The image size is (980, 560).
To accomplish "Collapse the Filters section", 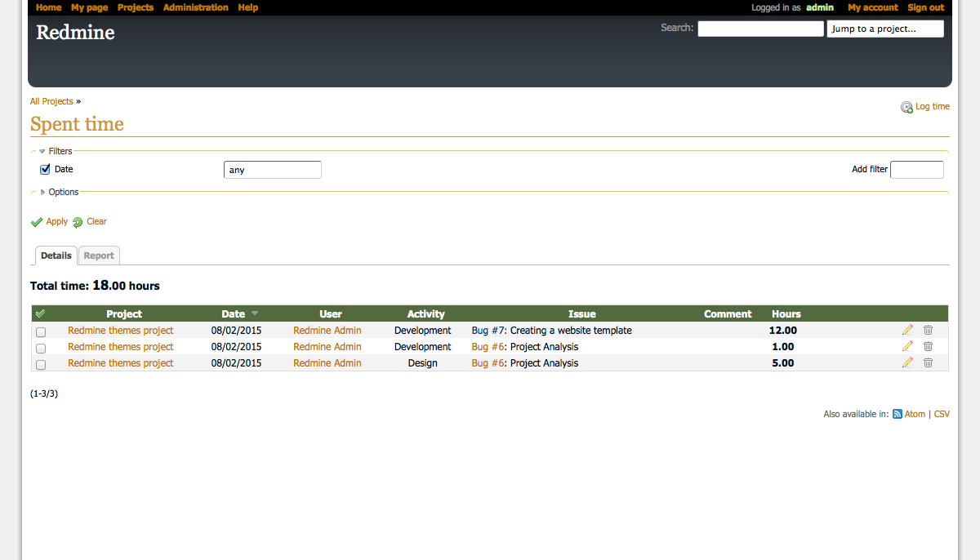I will pos(56,151).
